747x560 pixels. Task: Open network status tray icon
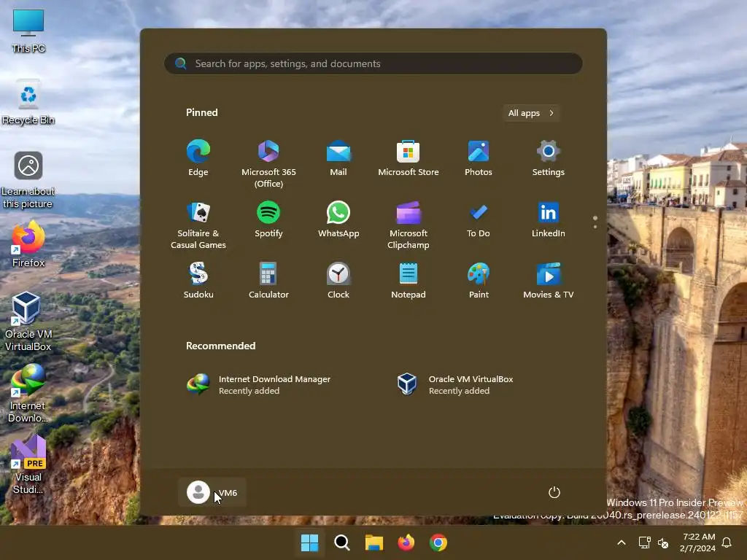[645, 542]
